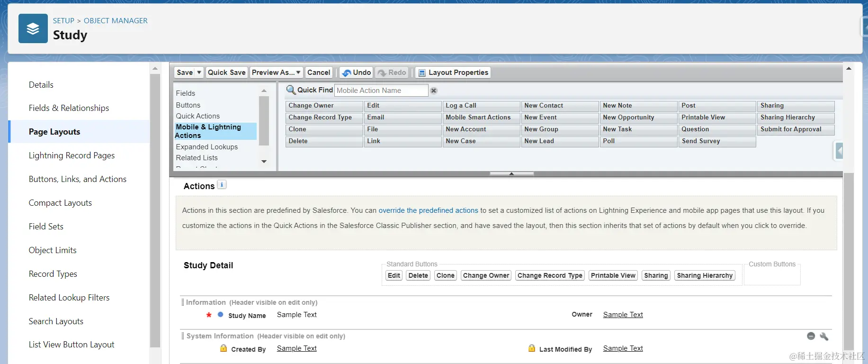Go to Setup breadcrumb
This screenshot has width=868, height=364.
click(x=63, y=21)
